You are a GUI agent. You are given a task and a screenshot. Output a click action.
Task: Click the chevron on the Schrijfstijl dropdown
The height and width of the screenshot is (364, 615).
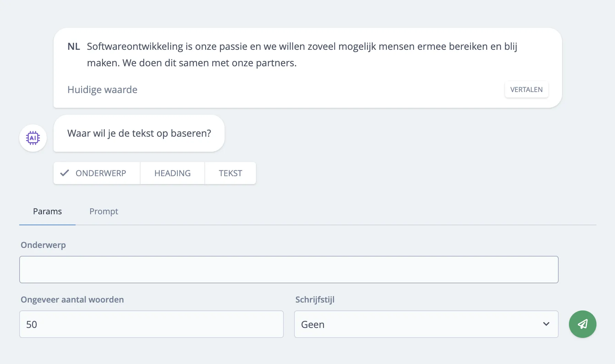tap(546, 324)
